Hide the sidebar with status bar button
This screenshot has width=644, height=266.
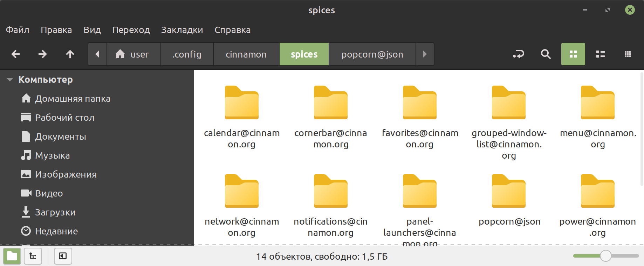pyautogui.click(x=63, y=256)
